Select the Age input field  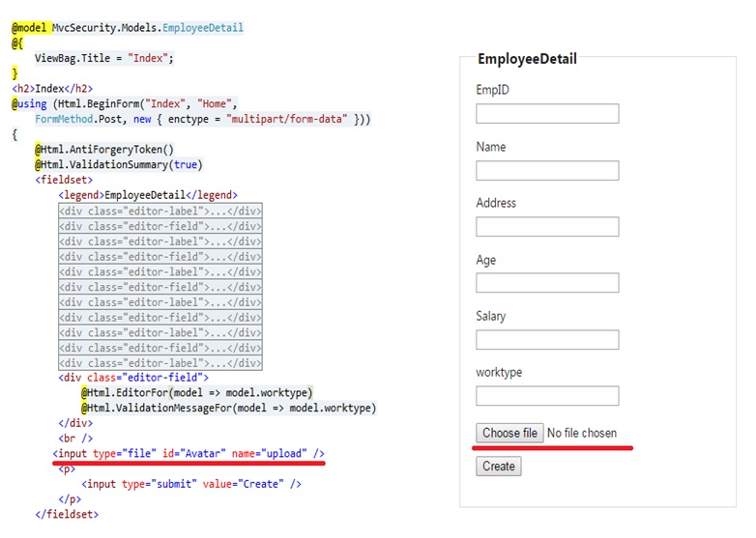pyautogui.click(x=547, y=283)
